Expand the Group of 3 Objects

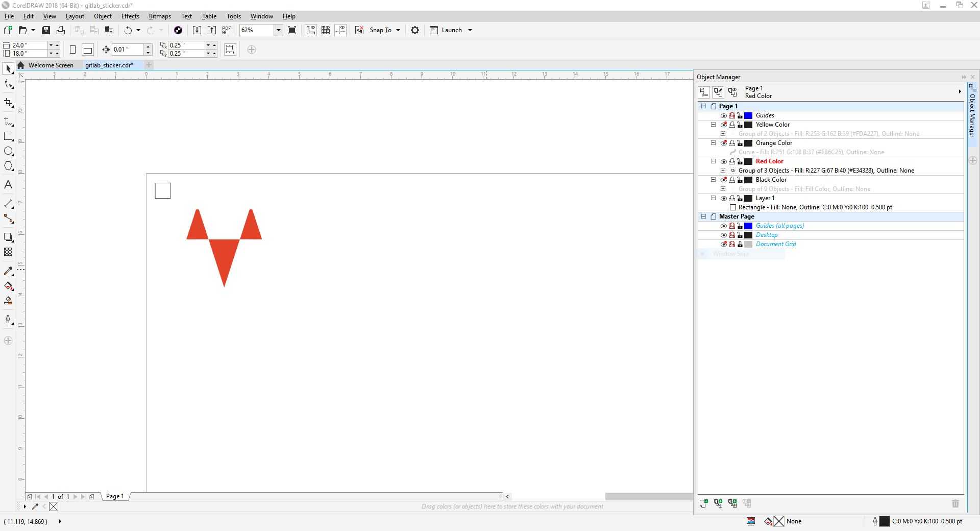pyautogui.click(x=723, y=171)
